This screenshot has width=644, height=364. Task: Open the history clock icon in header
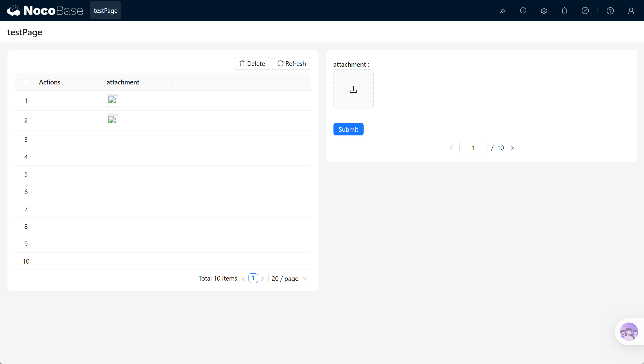tap(523, 11)
